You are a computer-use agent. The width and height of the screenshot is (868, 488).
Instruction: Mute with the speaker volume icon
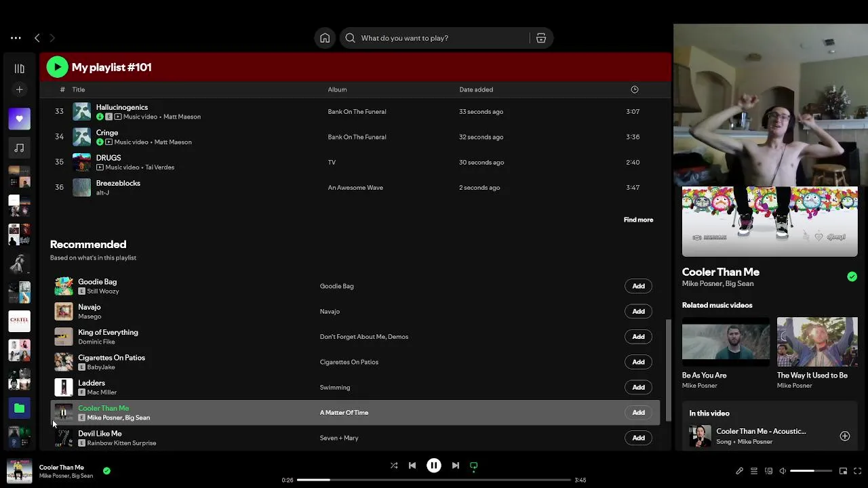pos(783,471)
